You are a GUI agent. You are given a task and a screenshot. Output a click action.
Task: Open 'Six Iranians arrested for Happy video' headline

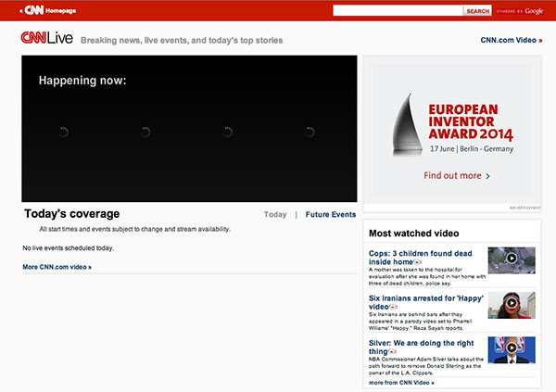click(426, 302)
